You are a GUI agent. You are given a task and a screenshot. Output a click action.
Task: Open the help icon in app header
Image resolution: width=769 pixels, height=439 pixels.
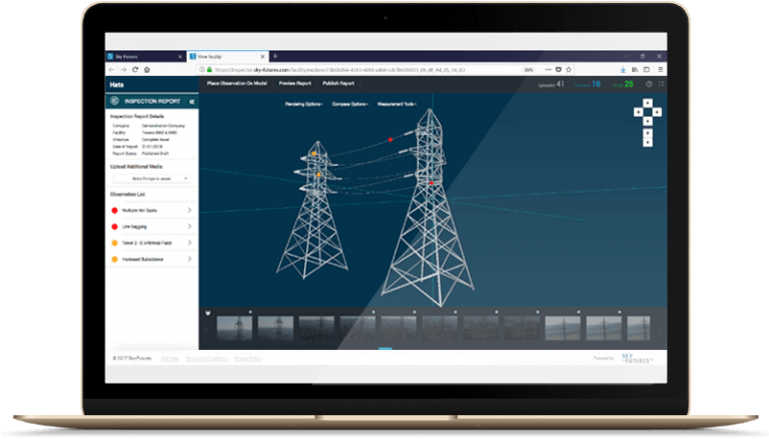click(x=649, y=84)
